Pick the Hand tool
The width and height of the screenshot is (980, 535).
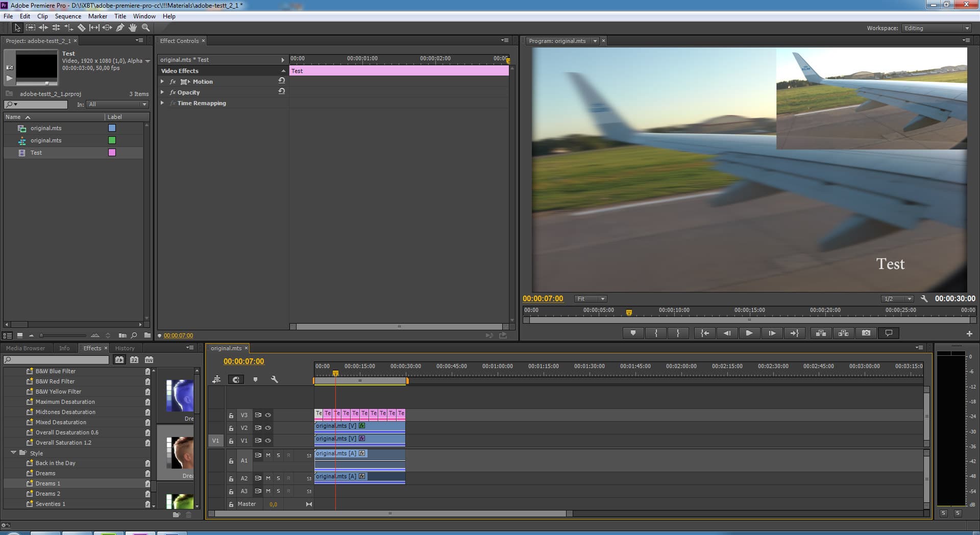tap(133, 28)
